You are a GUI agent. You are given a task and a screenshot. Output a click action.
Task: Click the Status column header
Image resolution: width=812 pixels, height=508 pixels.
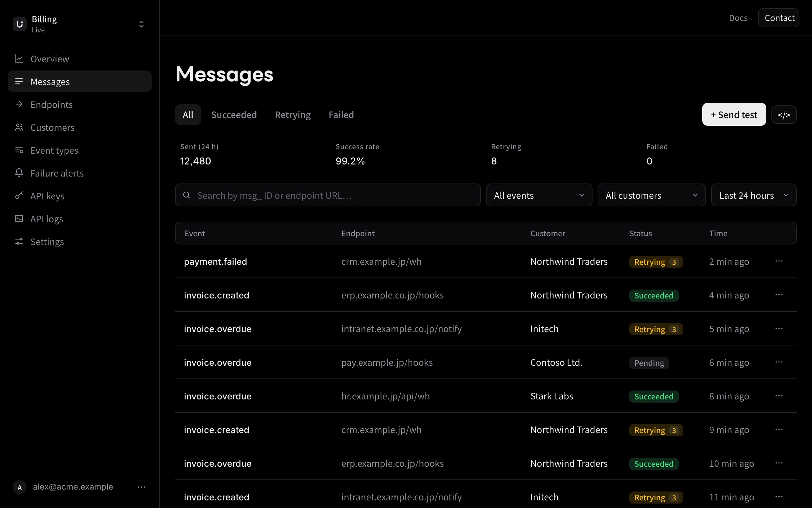tap(640, 233)
